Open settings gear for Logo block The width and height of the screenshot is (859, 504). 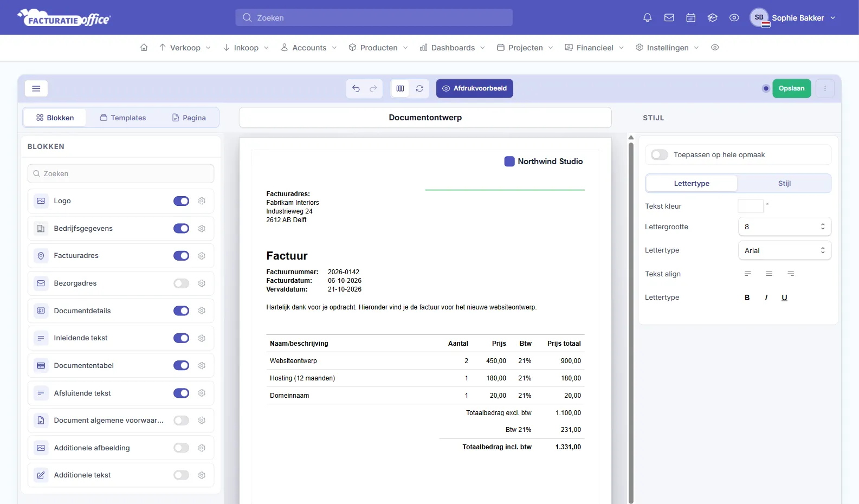point(202,201)
